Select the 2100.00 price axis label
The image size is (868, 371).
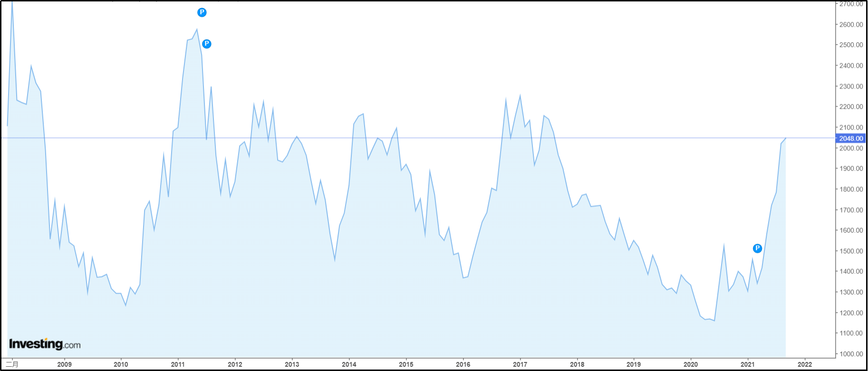coord(851,127)
